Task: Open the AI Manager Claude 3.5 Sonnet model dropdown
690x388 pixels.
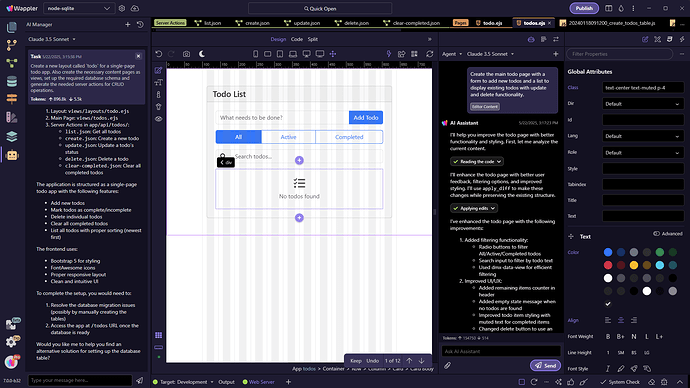Action: (x=52, y=39)
